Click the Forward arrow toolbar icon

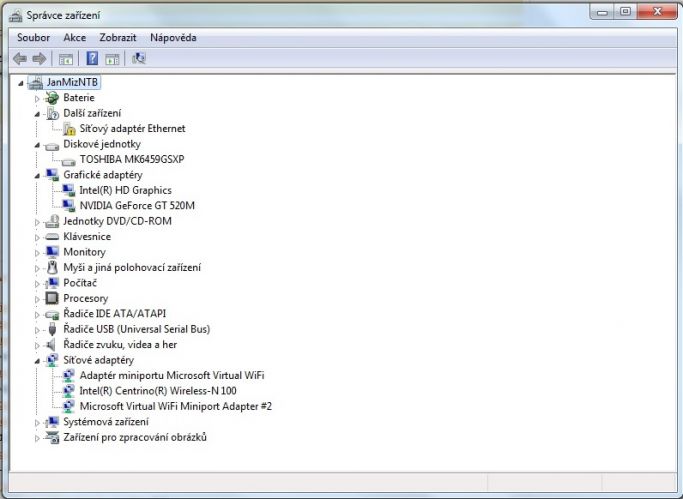click(x=40, y=58)
